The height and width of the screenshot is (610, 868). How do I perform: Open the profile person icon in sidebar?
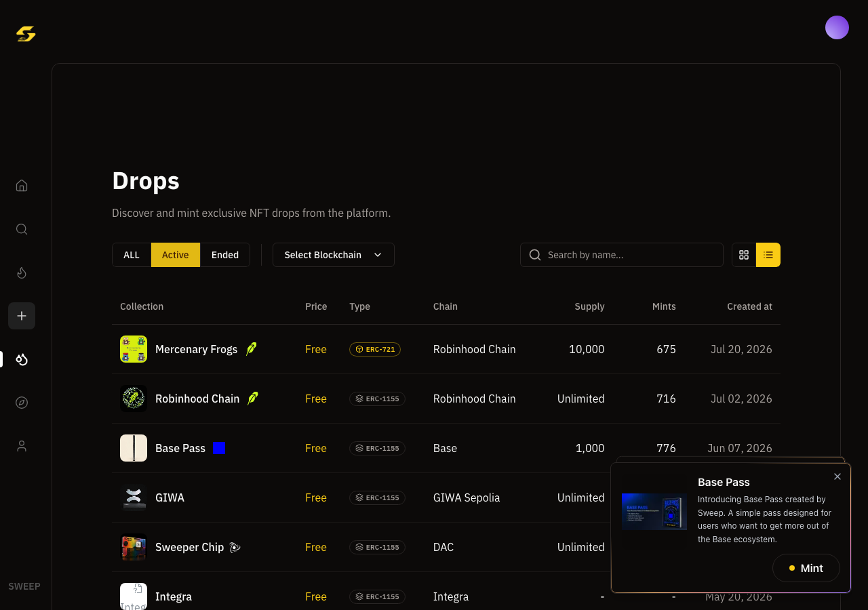22,446
